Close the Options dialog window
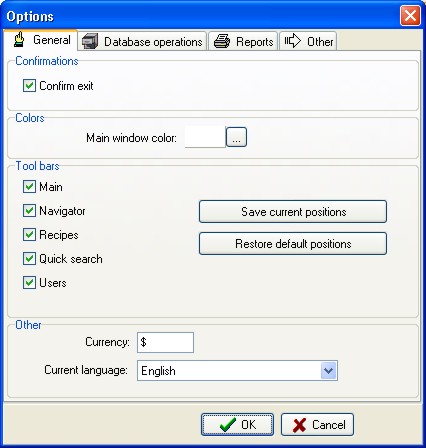Image resolution: width=426 pixels, height=448 pixels. click(410, 16)
